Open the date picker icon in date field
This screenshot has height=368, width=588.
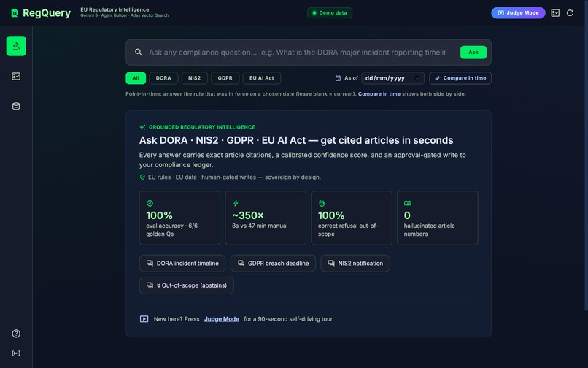point(417,78)
